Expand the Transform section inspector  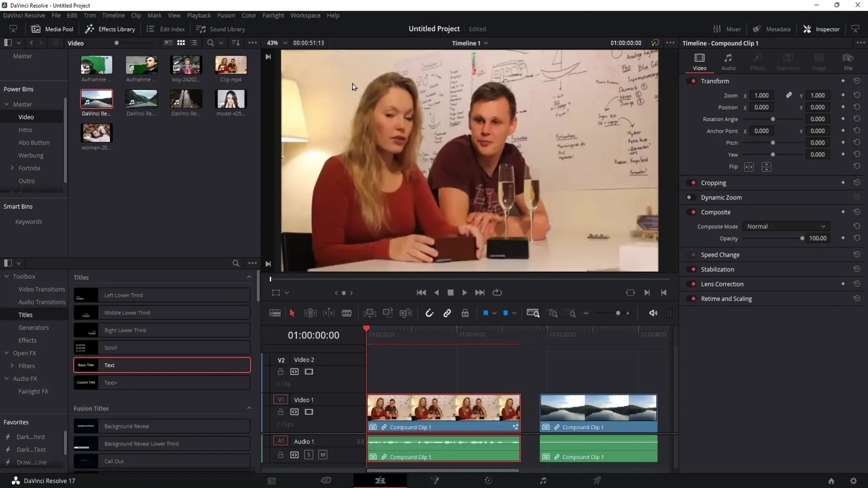[715, 80]
